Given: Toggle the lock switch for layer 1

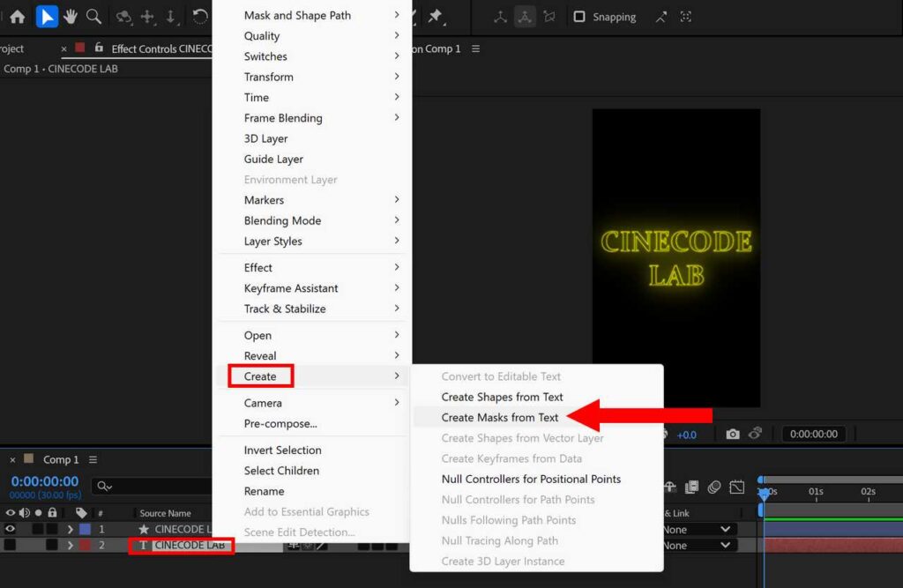Looking at the screenshot, I should [x=52, y=529].
